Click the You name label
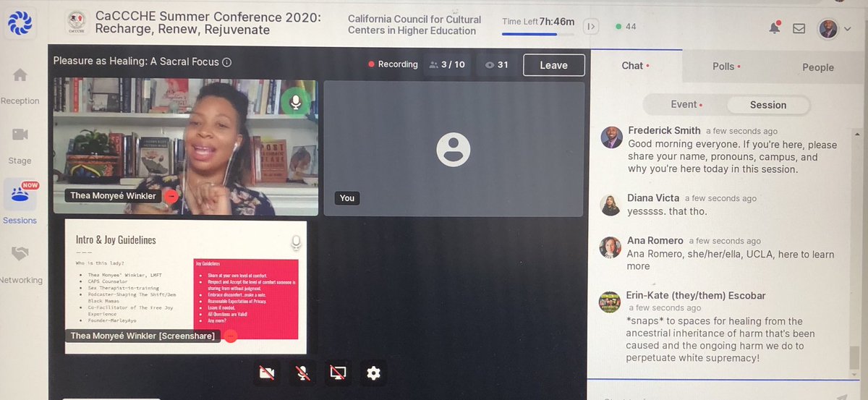This screenshot has width=868, height=400. coord(347,197)
